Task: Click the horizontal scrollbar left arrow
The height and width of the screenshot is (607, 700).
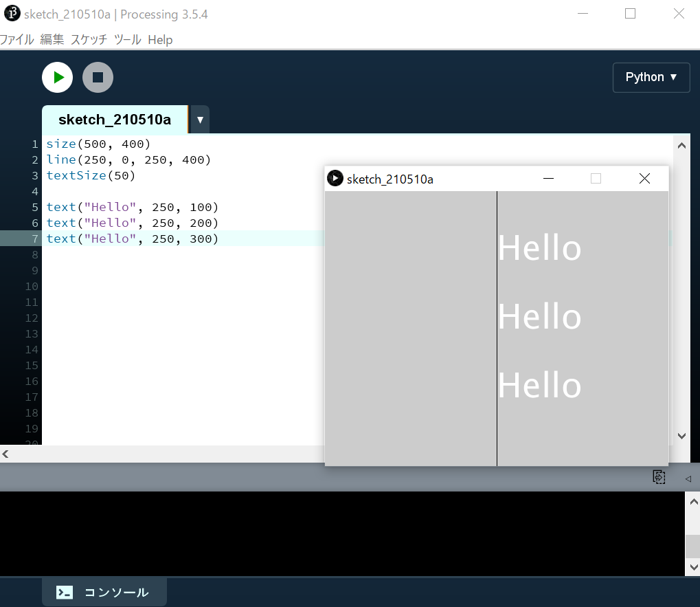Action: 5,454
